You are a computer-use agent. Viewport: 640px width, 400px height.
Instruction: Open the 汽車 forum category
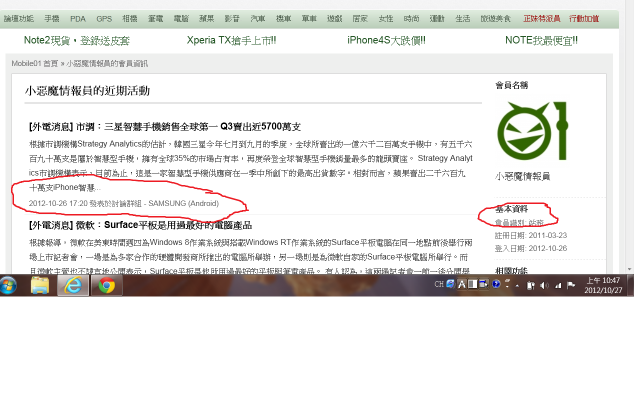coord(258,19)
